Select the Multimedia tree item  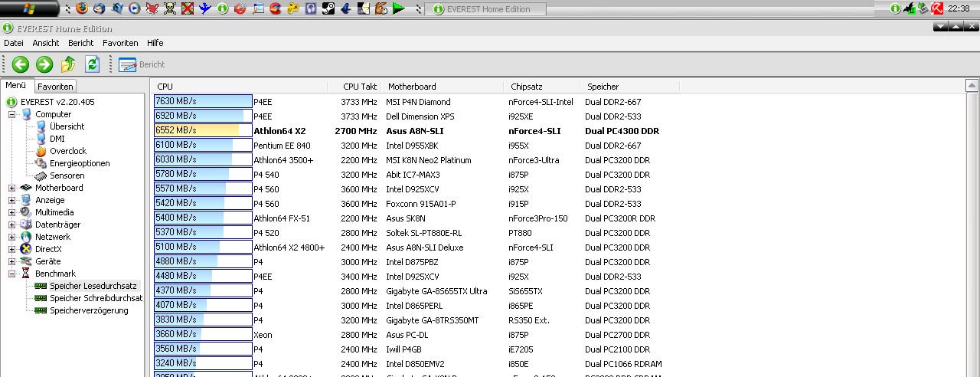tap(54, 212)
